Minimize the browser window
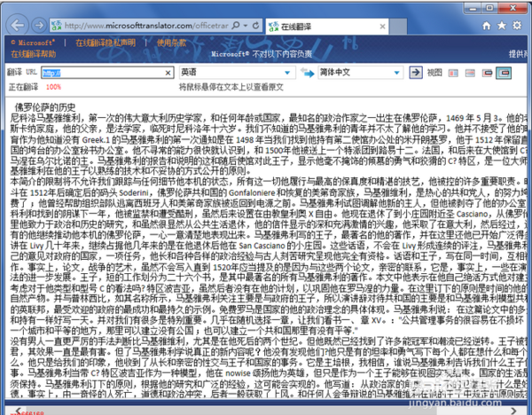532x415 pixels. 473,8
